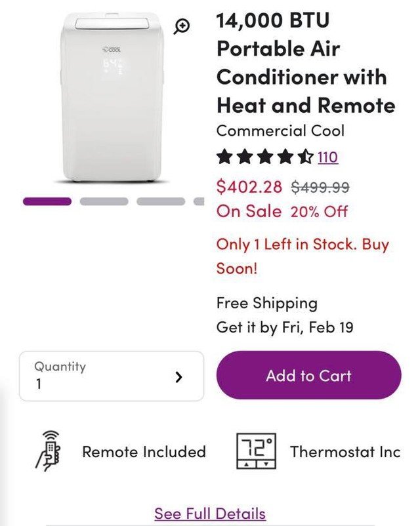Click the Commercial Cool brand name
Screen dimensions: 420x526
click(280, 130)
